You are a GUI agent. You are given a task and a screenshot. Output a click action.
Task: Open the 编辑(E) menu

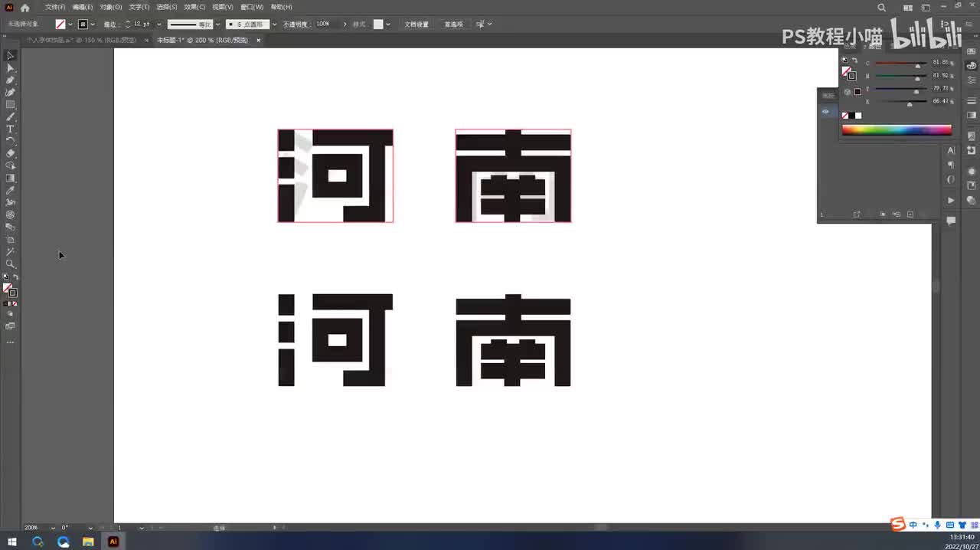[83, 7]
